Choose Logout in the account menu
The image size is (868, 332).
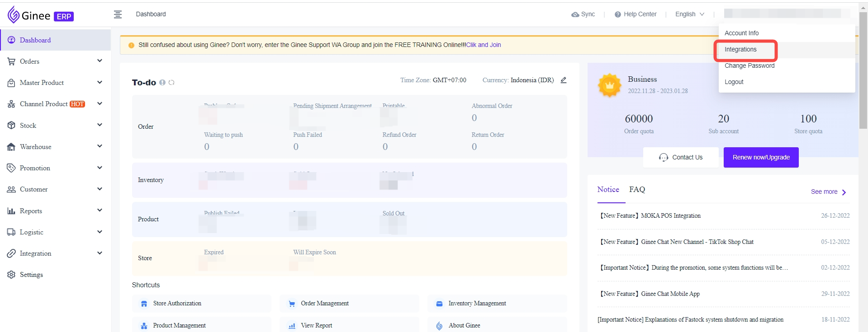[734, 82]
